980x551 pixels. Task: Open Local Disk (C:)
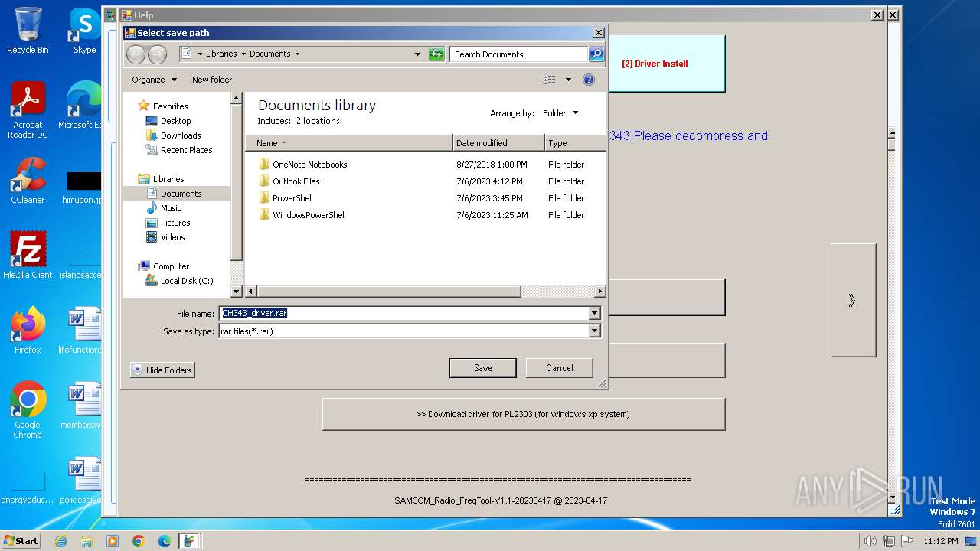click(x=179, y=281)
